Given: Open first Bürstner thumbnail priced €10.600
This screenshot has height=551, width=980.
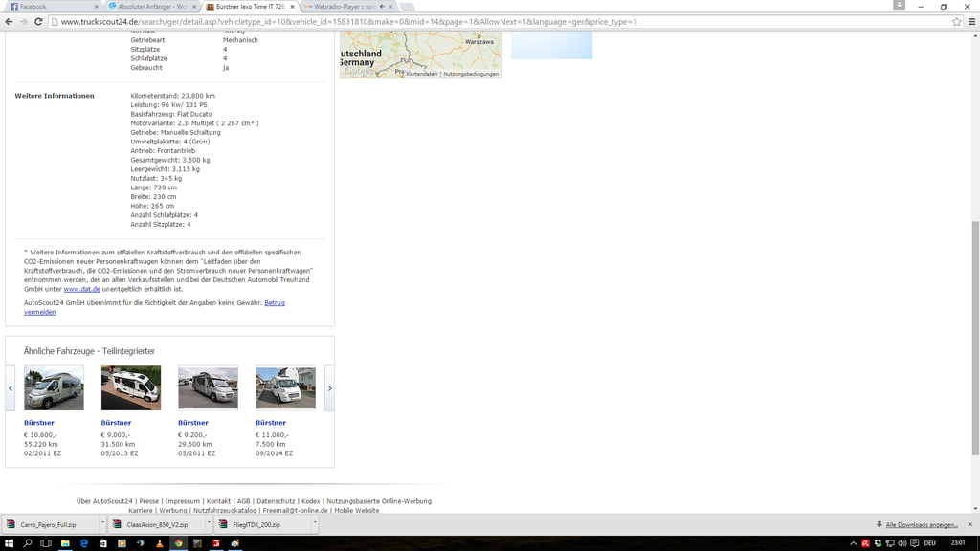Looking at the screenshot, I should point(54,387).
